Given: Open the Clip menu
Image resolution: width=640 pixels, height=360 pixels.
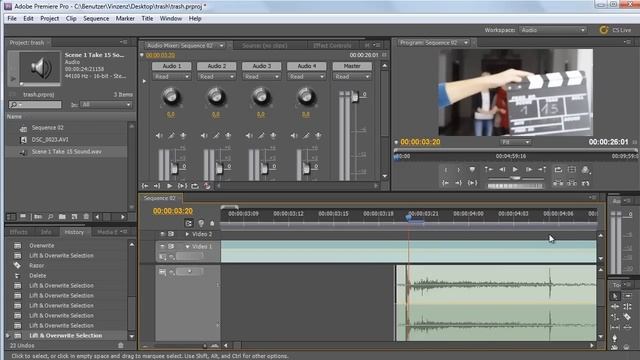Looking at the screenshot, I should (x=71, y=18).
